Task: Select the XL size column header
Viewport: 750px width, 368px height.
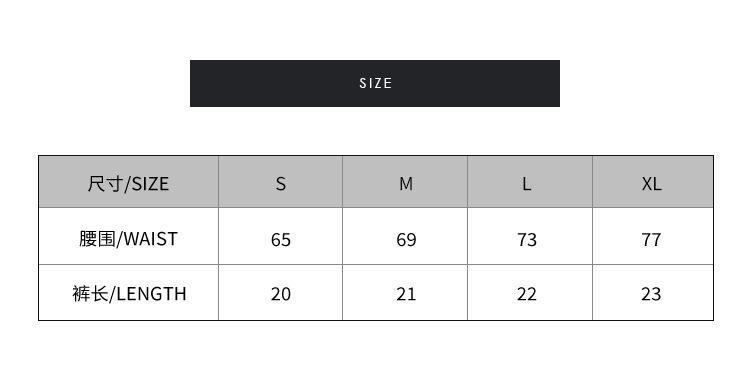Action: [x=653, y=181]
